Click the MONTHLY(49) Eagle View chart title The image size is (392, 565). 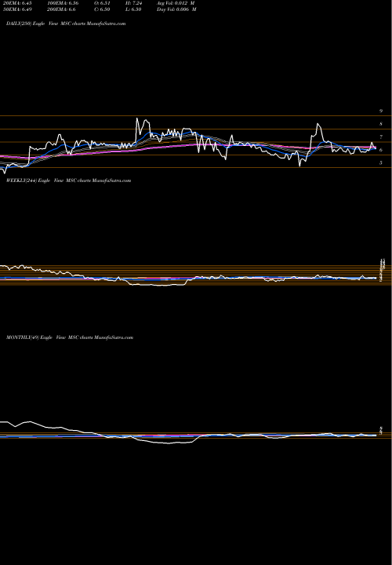(70, 337)
